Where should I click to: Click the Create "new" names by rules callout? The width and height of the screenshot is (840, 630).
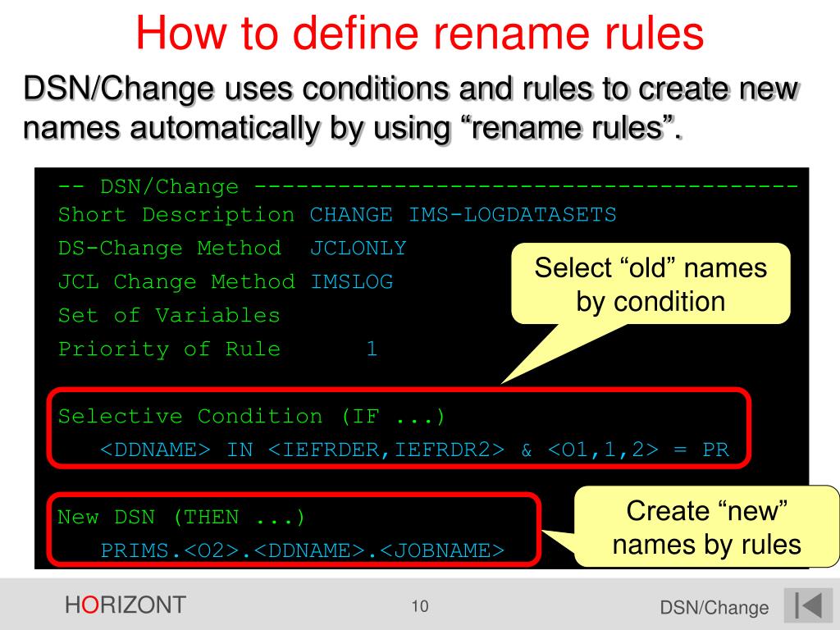pos(706,527)
